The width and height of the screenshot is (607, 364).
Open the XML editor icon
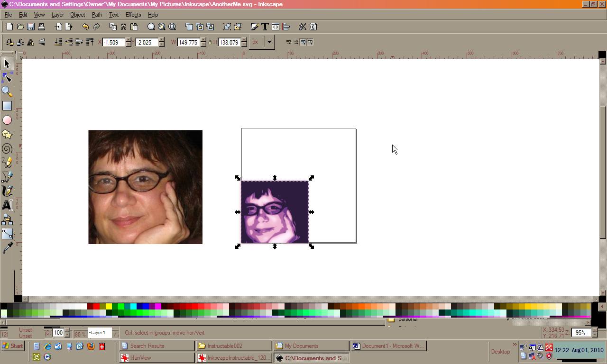(276, 27)
